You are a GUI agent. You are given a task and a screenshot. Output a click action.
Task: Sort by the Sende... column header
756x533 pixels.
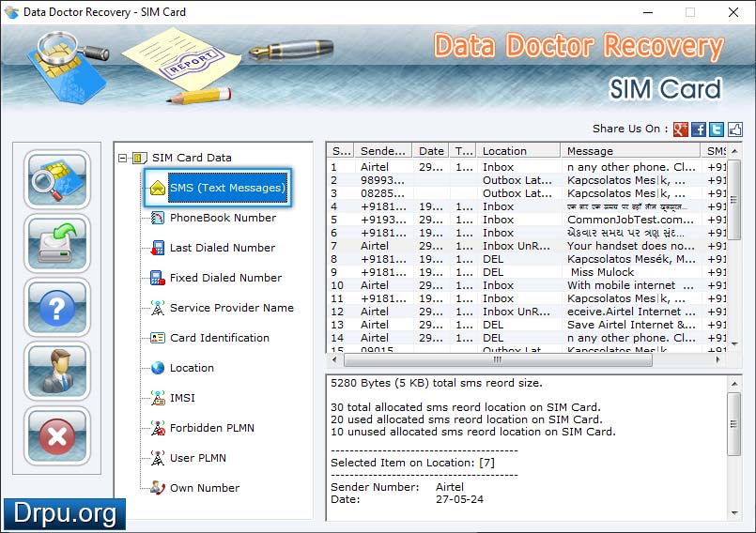tap(383, 151)
